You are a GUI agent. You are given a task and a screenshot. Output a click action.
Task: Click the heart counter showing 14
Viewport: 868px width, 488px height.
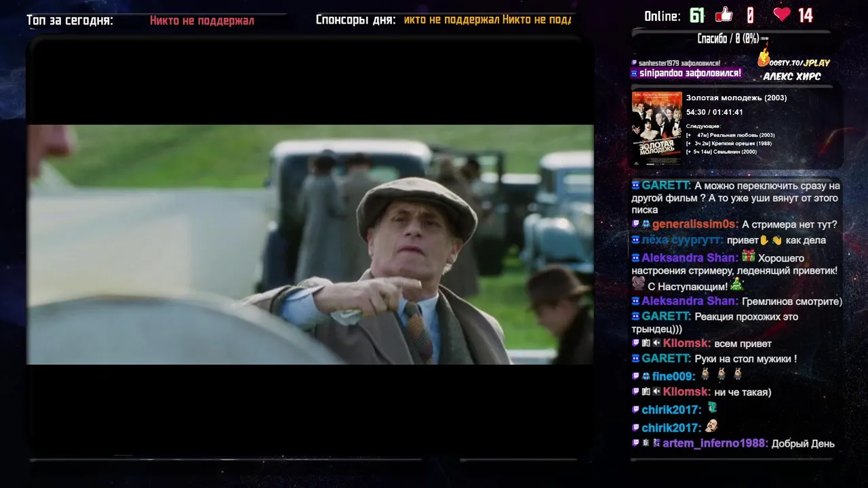tap(805, 15)
